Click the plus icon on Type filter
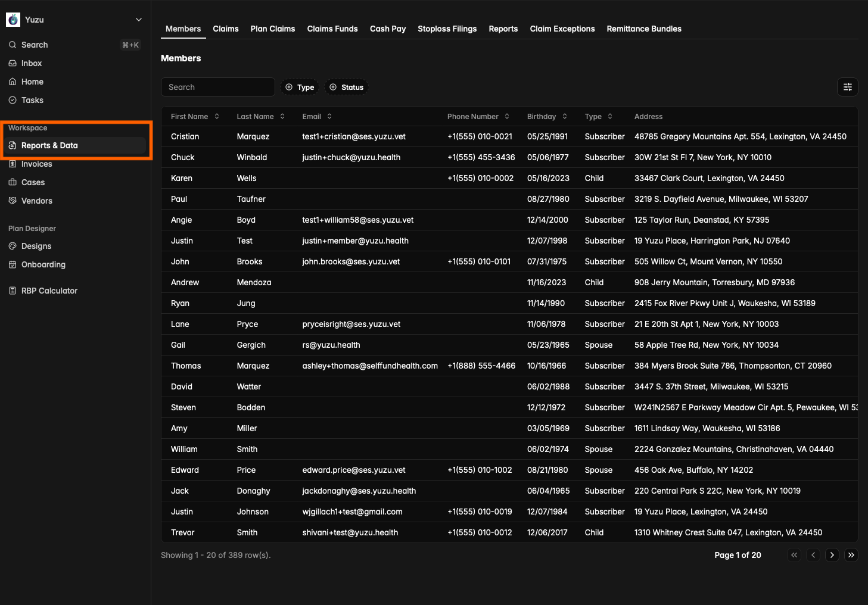This screenshot has height=605, width=868. coord(289,87)
